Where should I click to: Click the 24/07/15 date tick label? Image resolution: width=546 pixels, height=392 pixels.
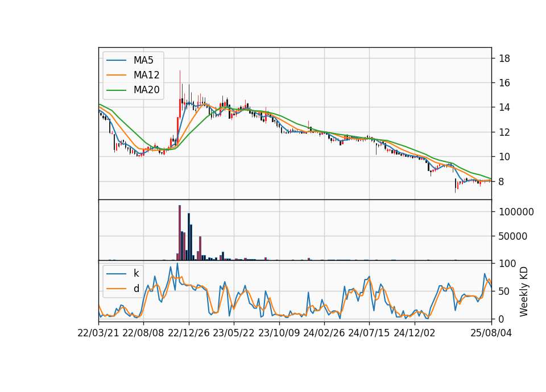click(x=369, y=333)
